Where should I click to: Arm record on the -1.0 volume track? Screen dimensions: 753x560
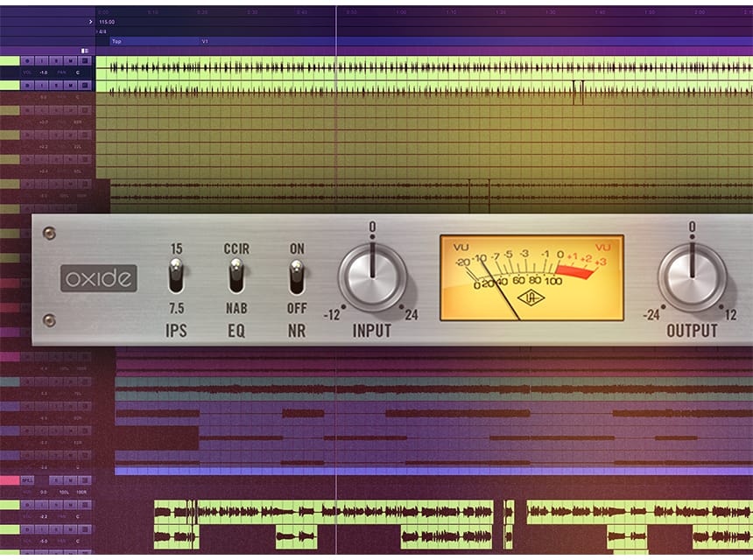tap(27, 60)
